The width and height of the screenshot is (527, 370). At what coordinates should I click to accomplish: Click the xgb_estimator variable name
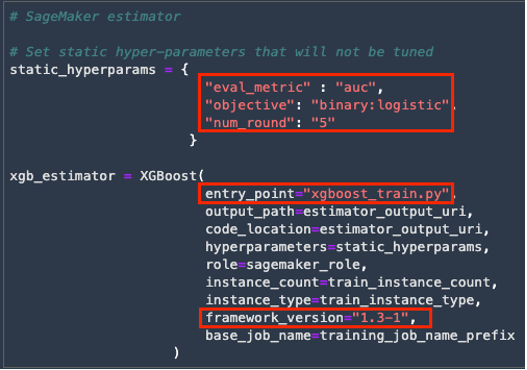point(62,176)
